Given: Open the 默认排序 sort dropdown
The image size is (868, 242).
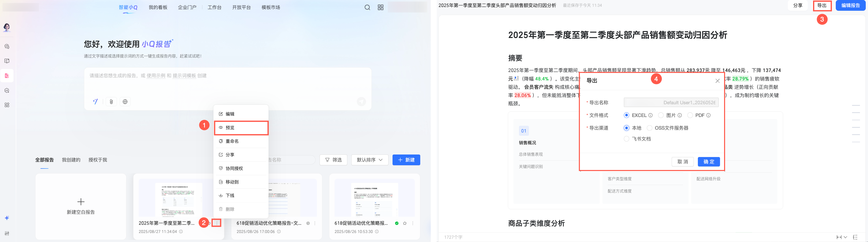Looking at the screenshot, I should (370, 160).
